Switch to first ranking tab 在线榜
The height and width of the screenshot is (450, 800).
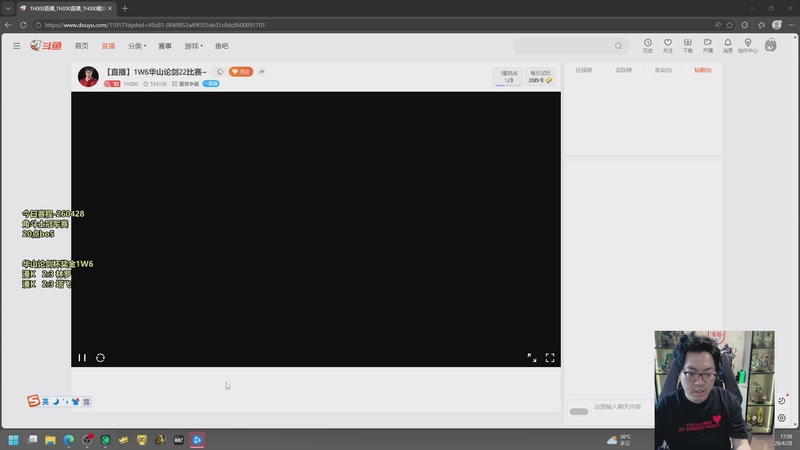pos(584,70)
